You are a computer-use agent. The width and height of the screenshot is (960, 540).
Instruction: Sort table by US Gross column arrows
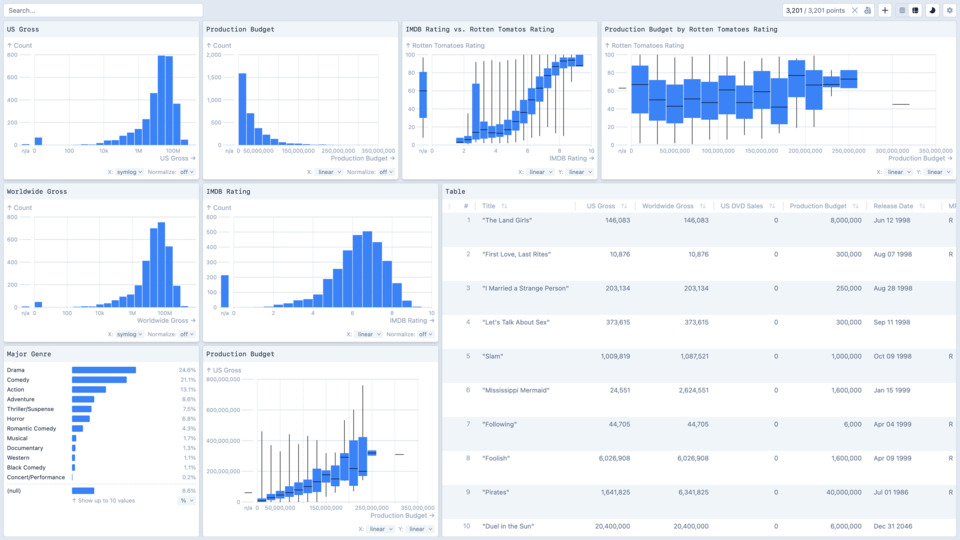pyautogui.click(x=624, y=206)
